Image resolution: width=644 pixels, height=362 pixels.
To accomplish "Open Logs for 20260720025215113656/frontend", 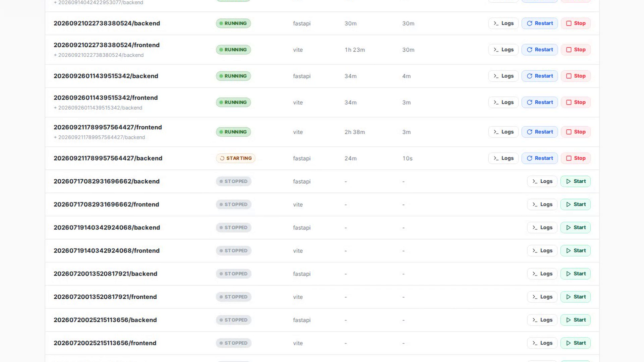I will [542, 343].
